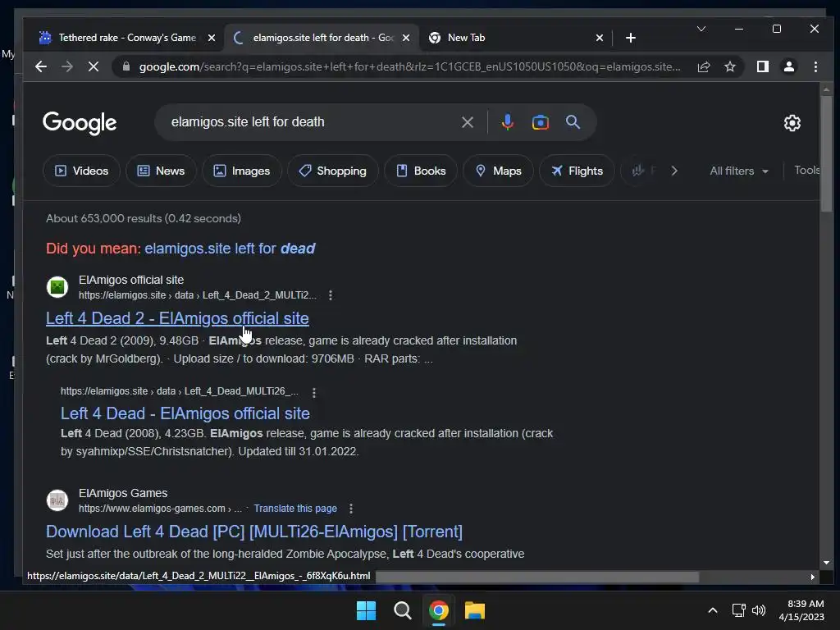Open the taskbar clock and date

click(x=801, y=610)
